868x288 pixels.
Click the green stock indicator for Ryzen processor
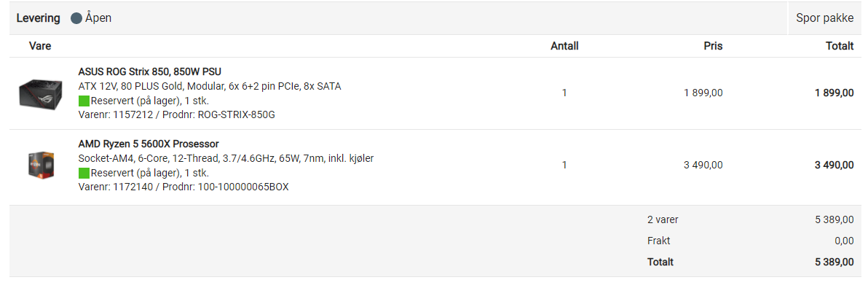point(84,173)
